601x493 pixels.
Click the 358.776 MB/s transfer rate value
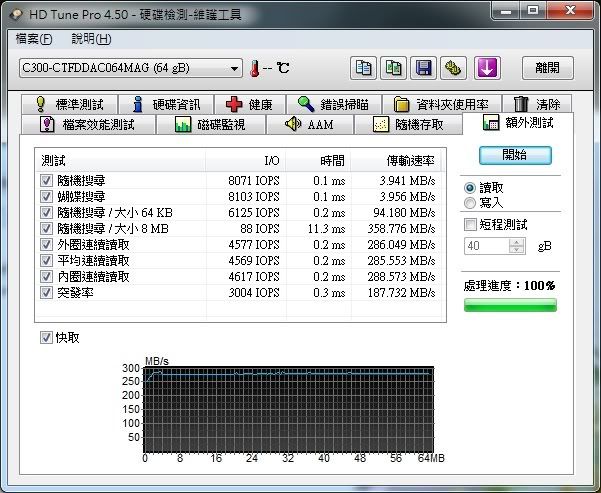click(401, 229)
